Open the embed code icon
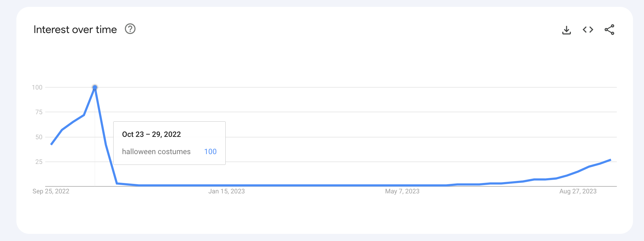Screen dimensions: 644x241 (588, 30)
